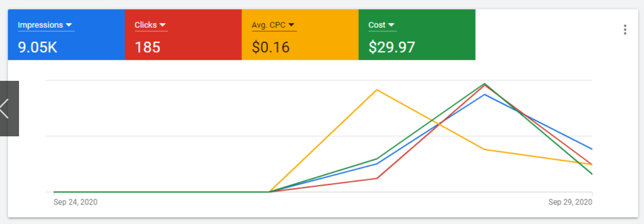Screen dimensions: 644x224
Task: Click the Clicks metric label
Action: click(145, 25)
